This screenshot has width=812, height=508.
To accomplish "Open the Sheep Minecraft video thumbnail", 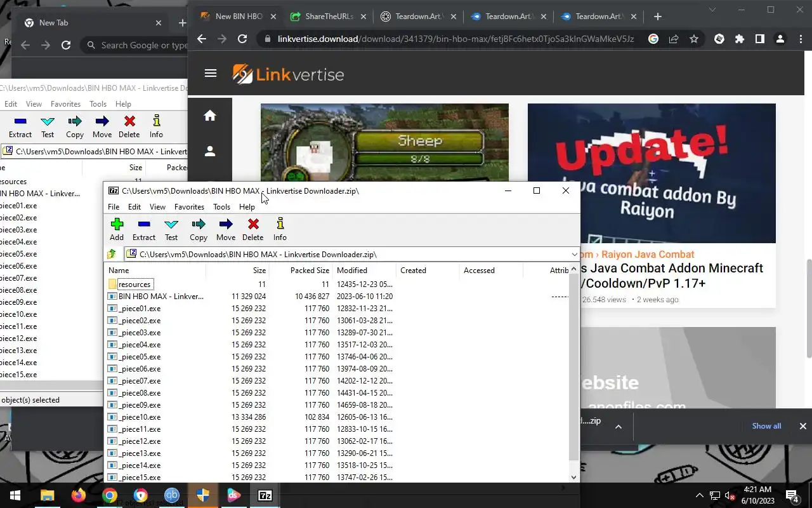I will [x=384, y=142].
